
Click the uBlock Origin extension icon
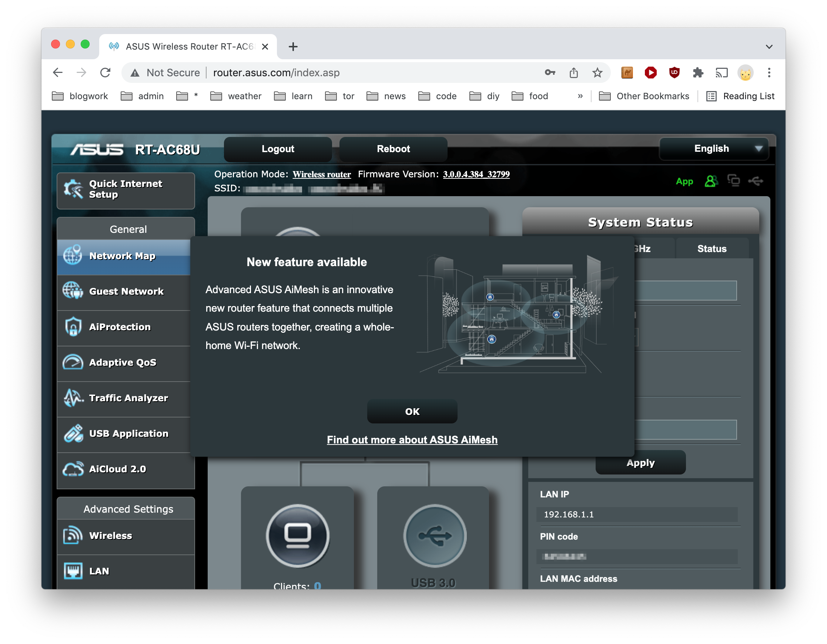click(674, 72)
